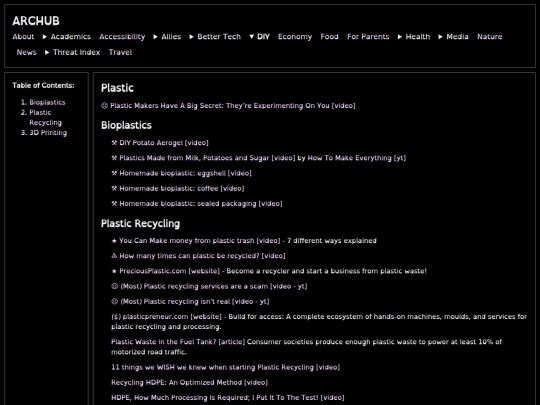Image resolution: width=540 pixels, height=405 pixels.
Task: Open the Food menu item
Action: (x=329, y=37)
